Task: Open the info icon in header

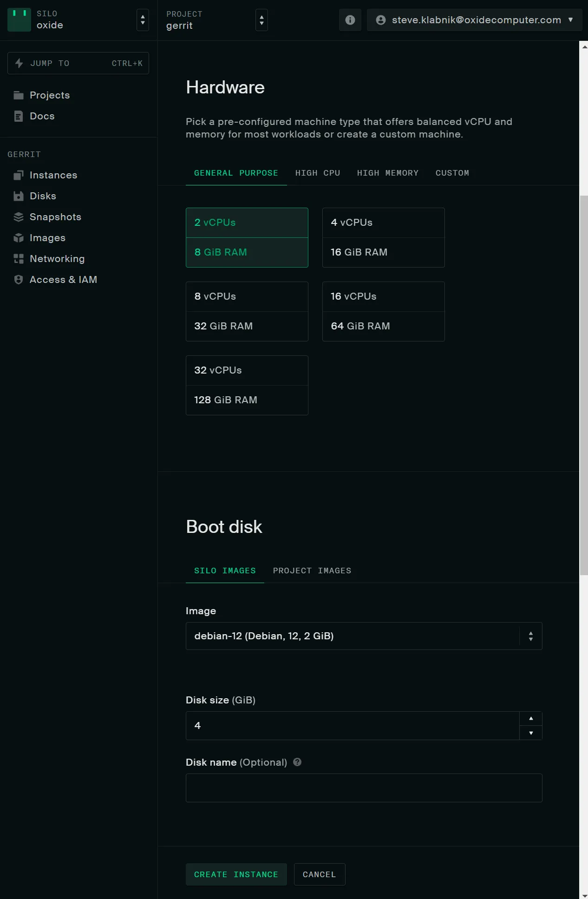Action: coord(350,20)
